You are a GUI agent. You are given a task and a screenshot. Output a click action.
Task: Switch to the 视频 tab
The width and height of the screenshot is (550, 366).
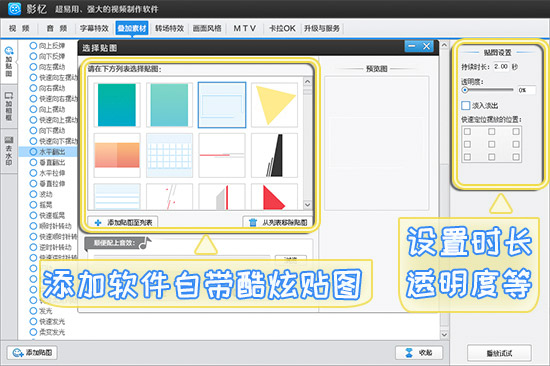click(x=19, y=28)
